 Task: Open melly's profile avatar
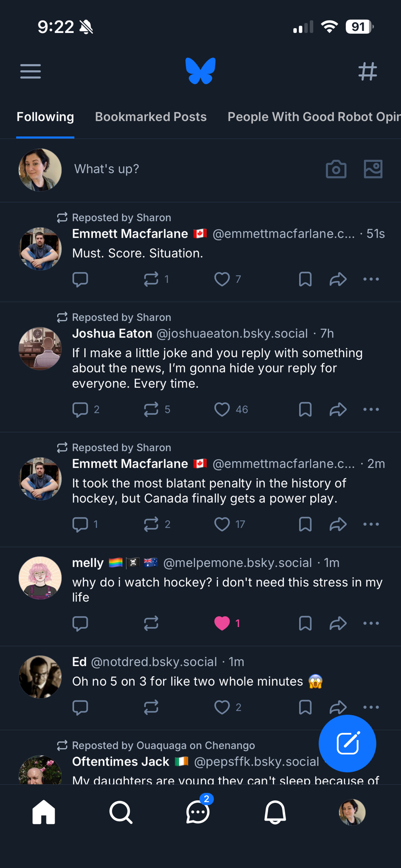(x=40, y=578)
